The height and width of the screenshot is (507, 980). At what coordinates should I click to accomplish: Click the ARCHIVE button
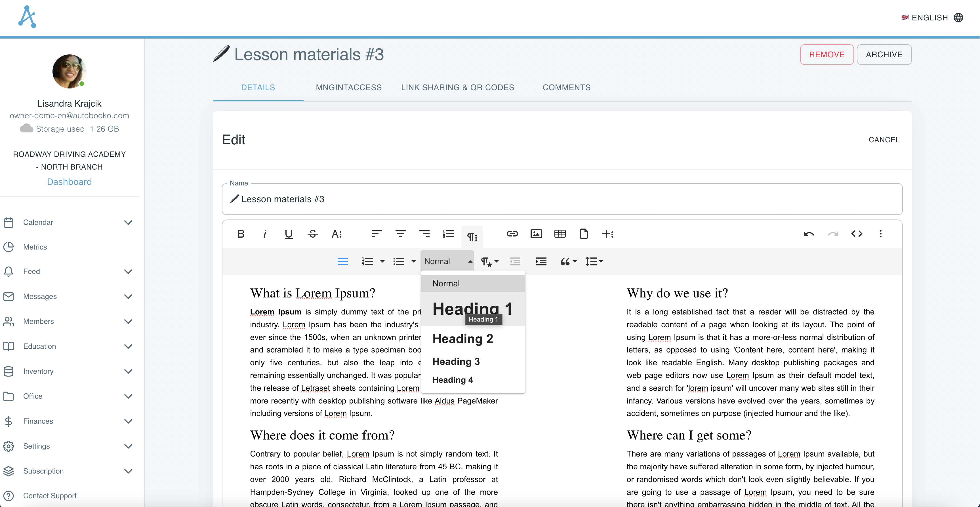[884, 54]
